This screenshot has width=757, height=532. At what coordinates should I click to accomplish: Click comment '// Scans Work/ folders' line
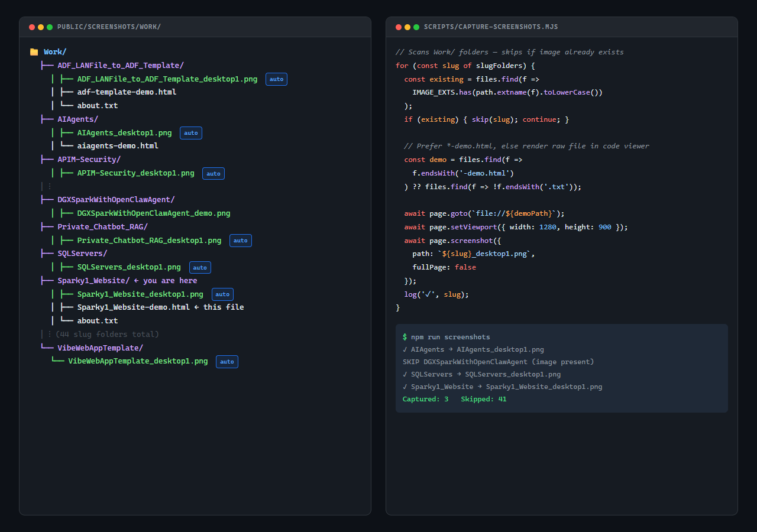tap(510, 52)
